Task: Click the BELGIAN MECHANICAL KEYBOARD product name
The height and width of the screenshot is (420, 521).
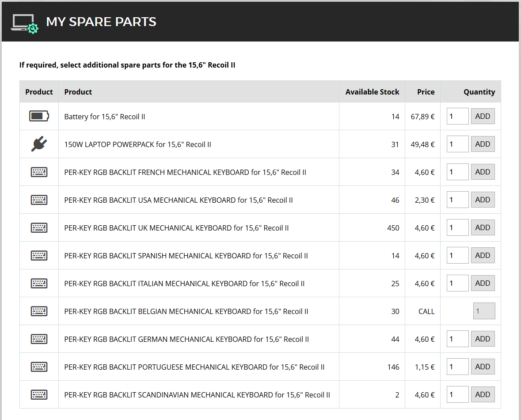Action: 186,312
